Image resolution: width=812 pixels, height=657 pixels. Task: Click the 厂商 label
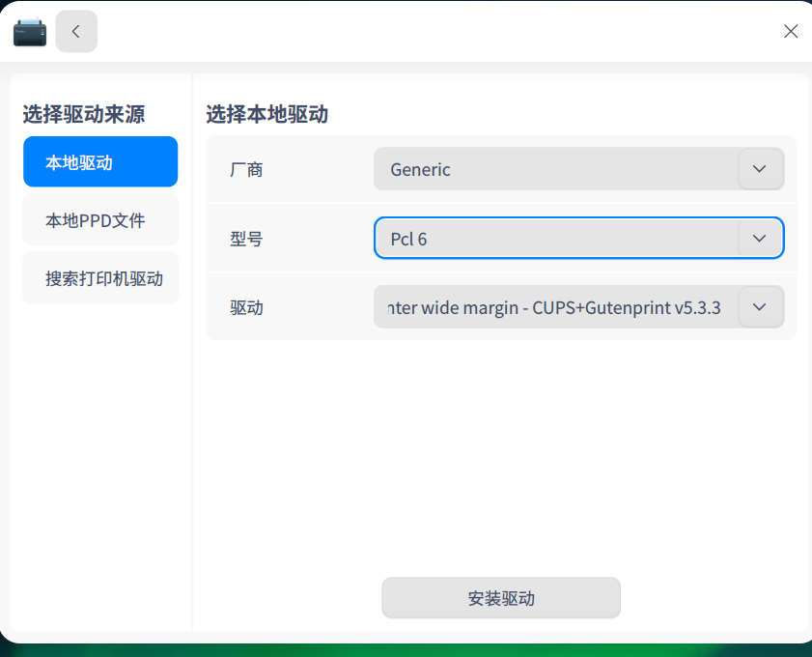(x=246, y=169)
